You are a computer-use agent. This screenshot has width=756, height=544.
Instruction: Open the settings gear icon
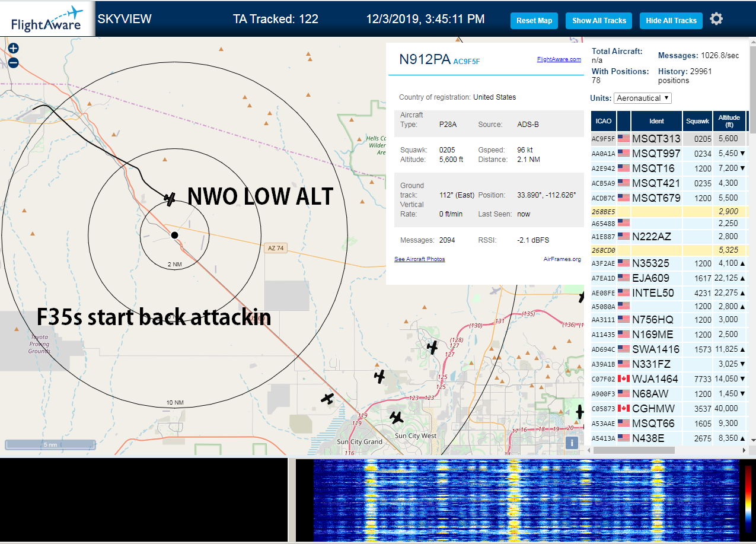tap(716, 19)
